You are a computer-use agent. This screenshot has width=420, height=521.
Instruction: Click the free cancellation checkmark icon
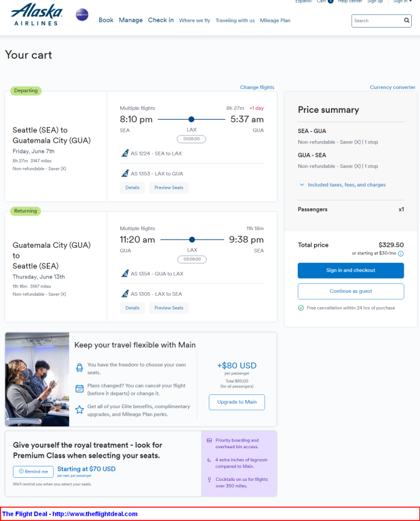[301, 308]
